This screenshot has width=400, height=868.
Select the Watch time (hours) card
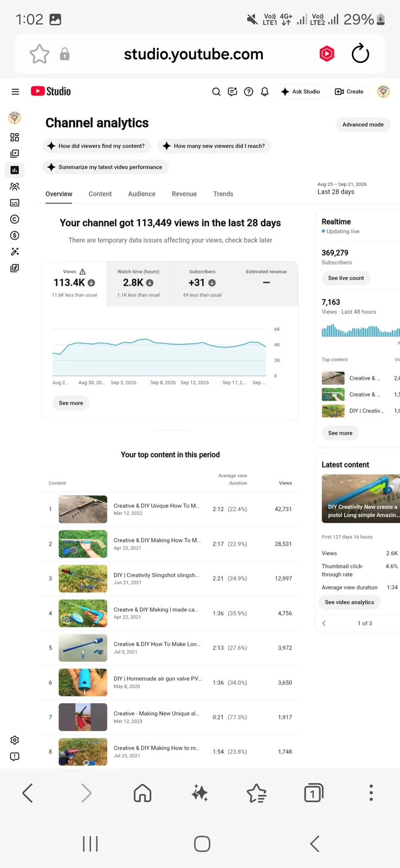[138, 284]
